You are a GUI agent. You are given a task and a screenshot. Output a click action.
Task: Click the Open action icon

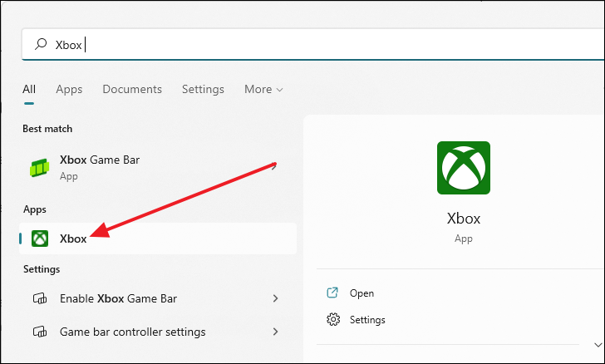(x=332, y=293)
